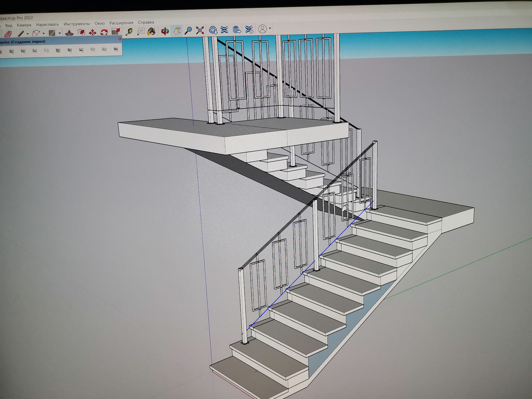This screenshot has width=532, height=399.
Task: Click the last railing style icon
Action: pyautogui.click(x=116, y=50)
